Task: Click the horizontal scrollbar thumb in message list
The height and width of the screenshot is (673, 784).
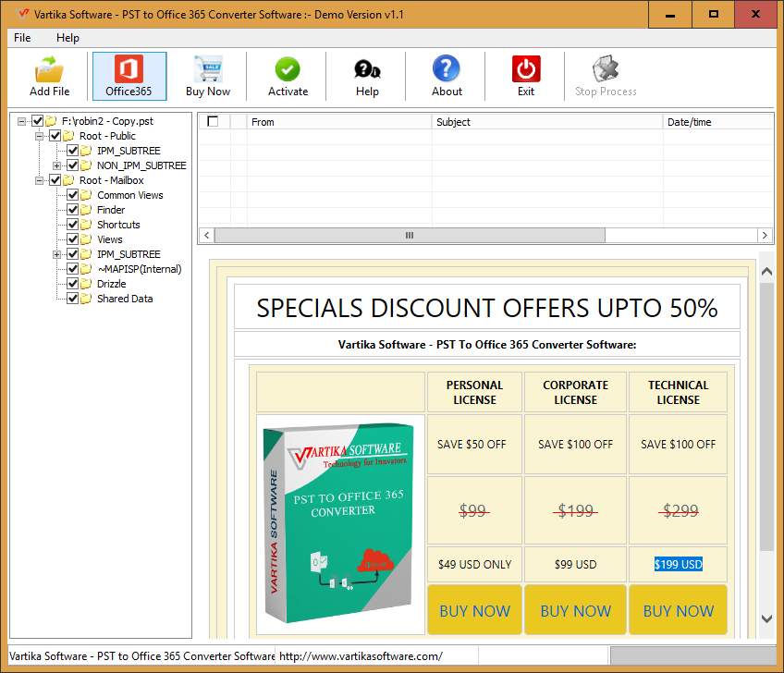Action: tap(410, 235)
